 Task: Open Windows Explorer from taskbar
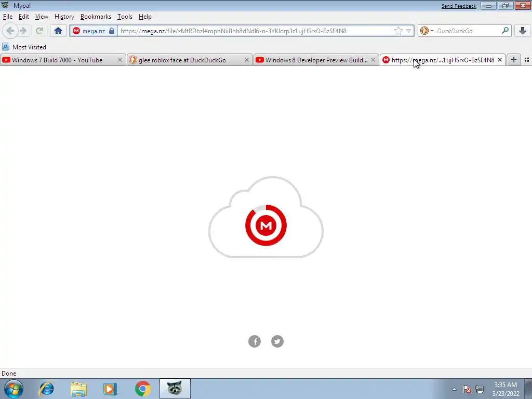click(78, 389)
